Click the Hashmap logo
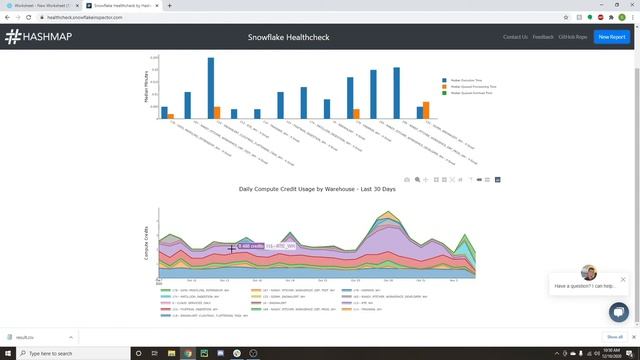The image size is (640, 360). pos(38,37)
